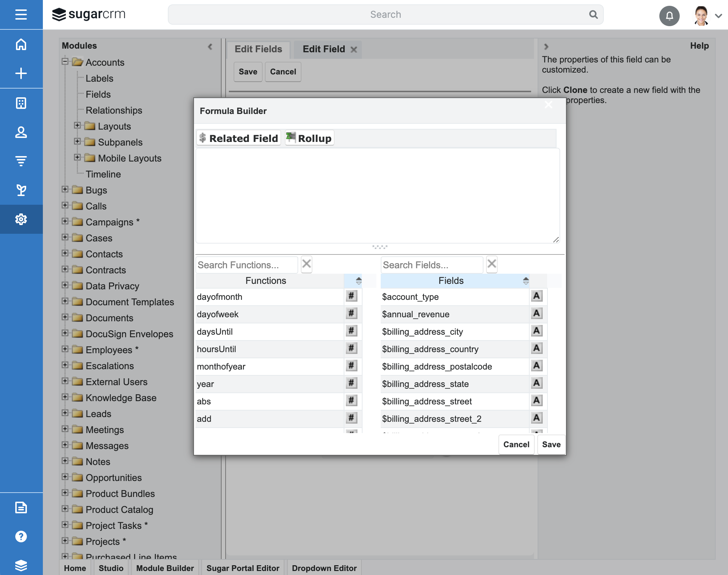Navigate home using the sidebar home icon

point(21,44)
